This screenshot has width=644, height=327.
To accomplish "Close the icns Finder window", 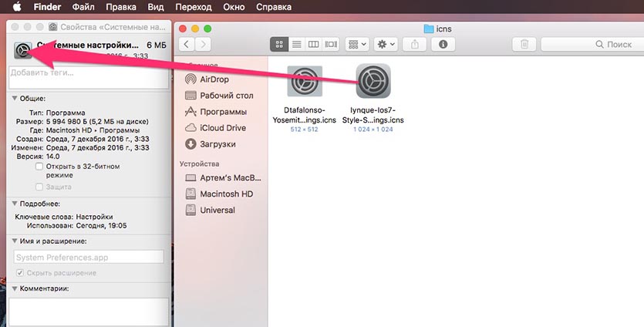I will (x=183, y=29).
